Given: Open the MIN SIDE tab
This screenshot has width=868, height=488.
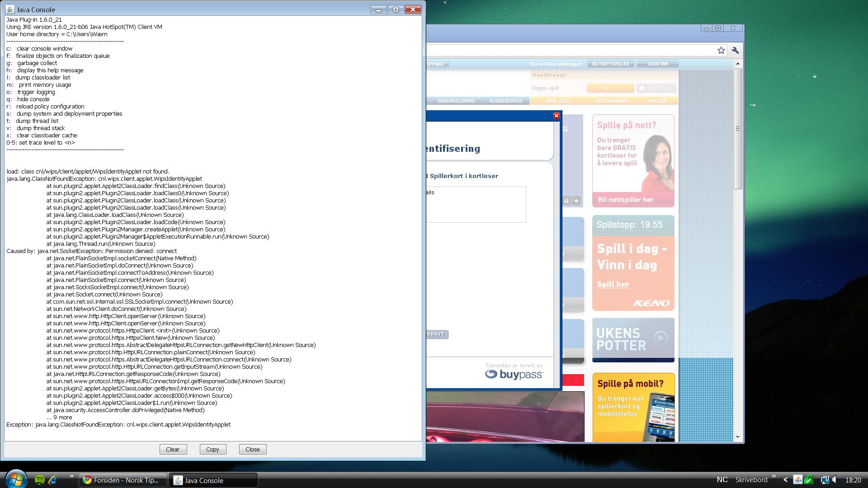Looking at the screenshot, I should (657, 101).
